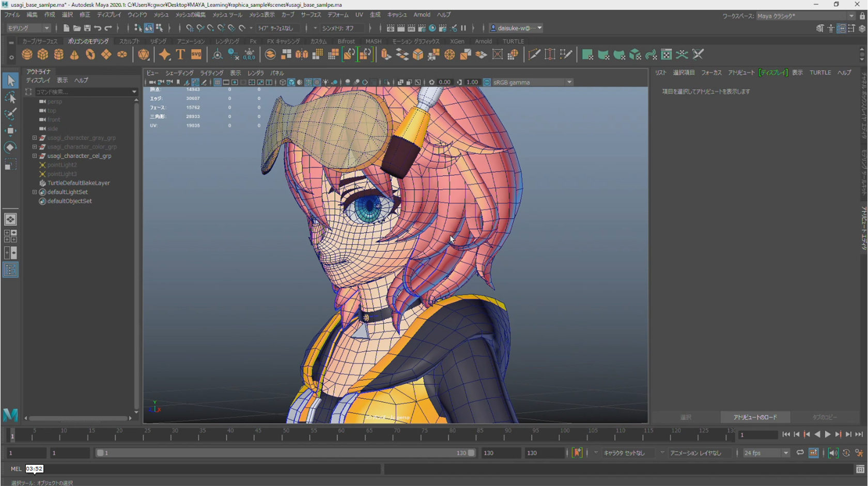Click the range slider bar handle at 130
The image size is (868, 486).
tap(471, 453)
